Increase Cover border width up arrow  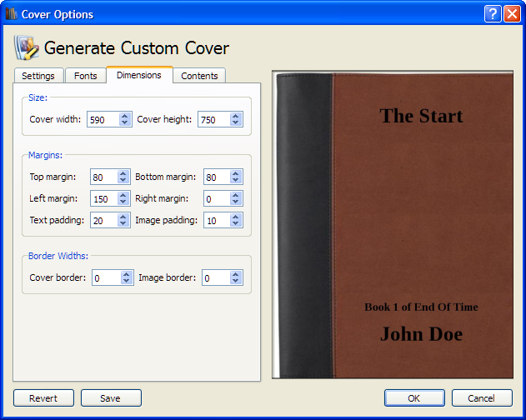(127, 274)
